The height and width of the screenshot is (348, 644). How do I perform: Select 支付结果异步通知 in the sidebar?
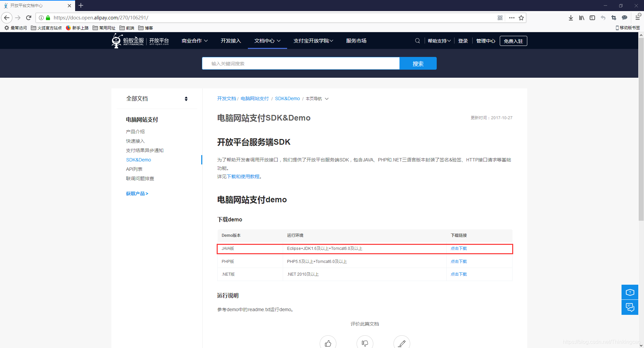click(145, 150)
